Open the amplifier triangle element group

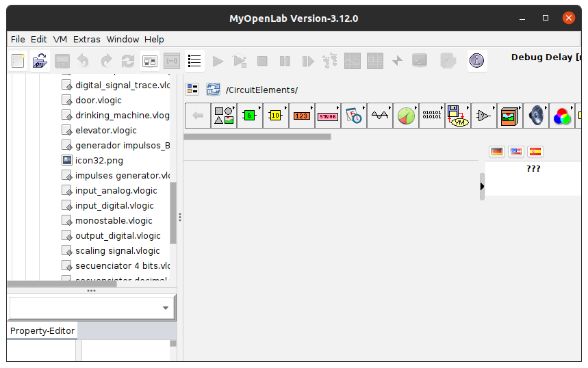[x=484, y=116]
